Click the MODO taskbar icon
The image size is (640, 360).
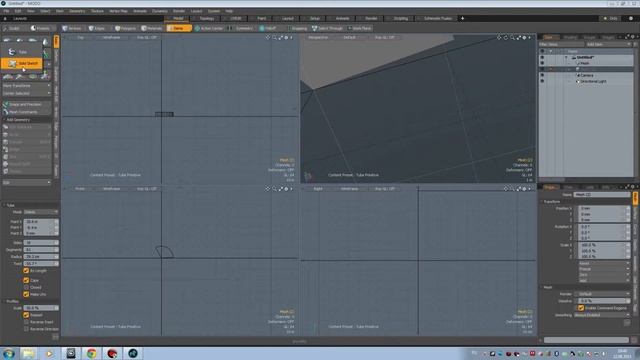[x=133, y=353]
